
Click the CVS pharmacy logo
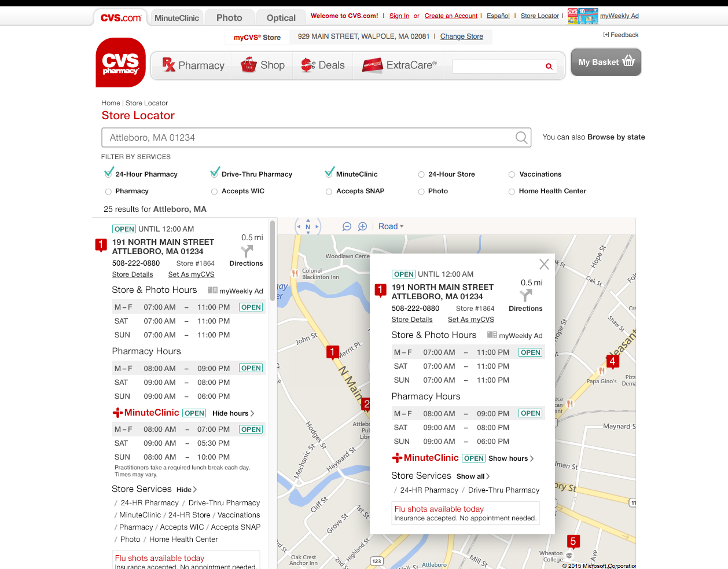pos(120,63)
